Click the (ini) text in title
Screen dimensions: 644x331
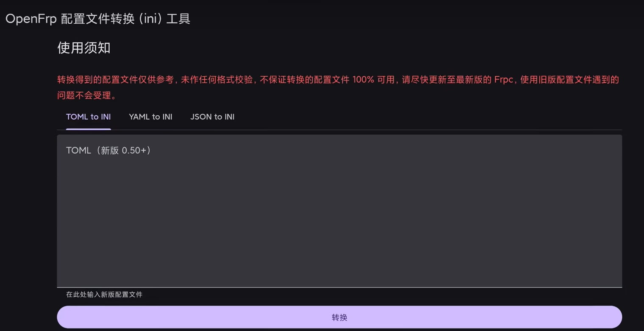point(149,19)
